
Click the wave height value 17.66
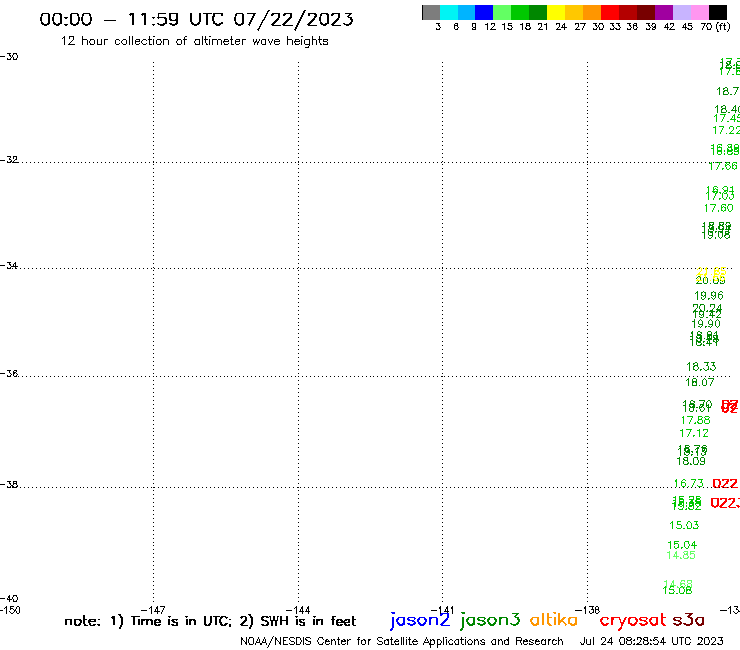point(723,166)
